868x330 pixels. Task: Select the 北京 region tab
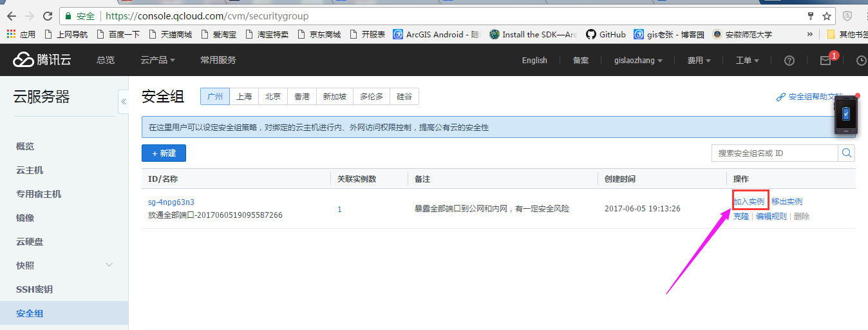pos(273,97)
